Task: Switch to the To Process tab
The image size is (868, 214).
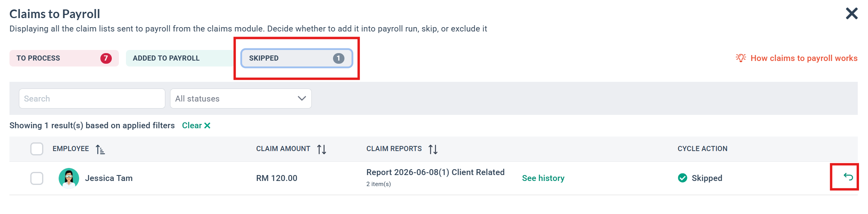Action: click(x=64, y=58)
